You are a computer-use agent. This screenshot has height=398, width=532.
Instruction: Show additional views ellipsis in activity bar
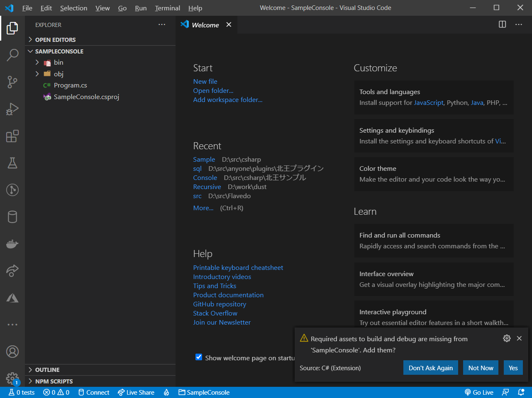(12, 325)
